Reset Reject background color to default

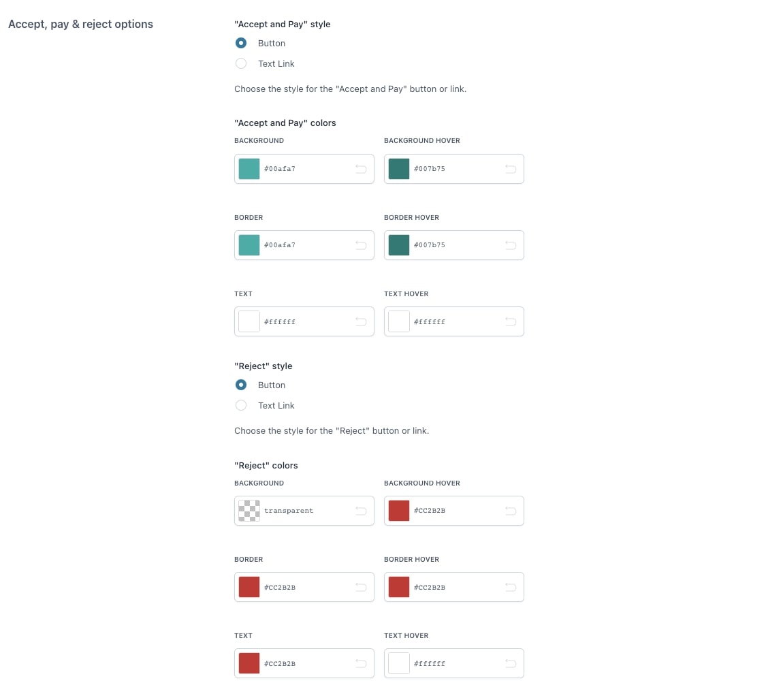361,511
